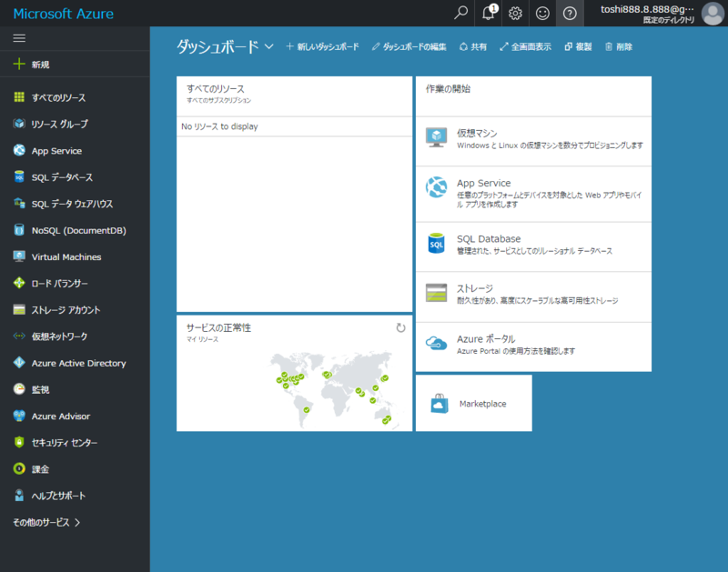Click the App Service sidebar icon

[x=19, y=150]
